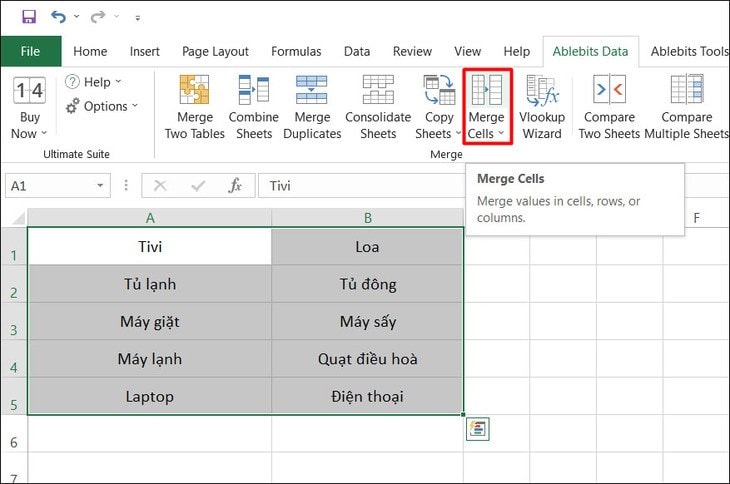Expand the Copy Sheets dropdown arrow

(458, 134)
